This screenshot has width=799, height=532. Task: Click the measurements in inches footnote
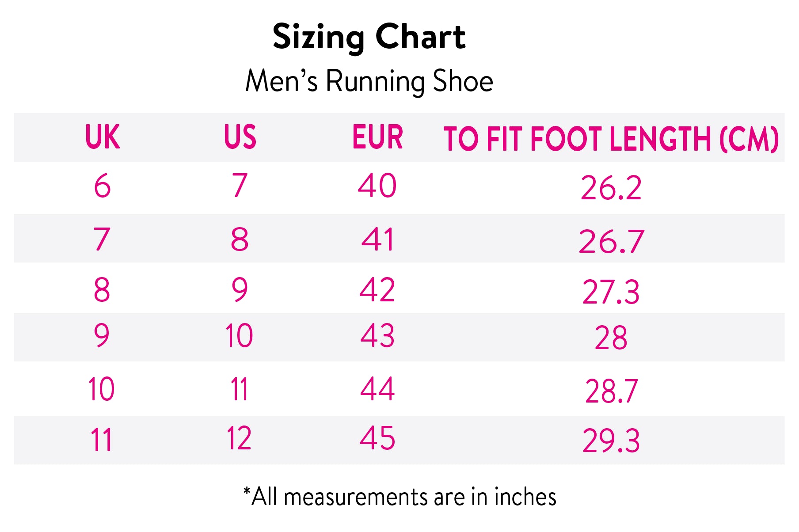[x=399, y=497]
